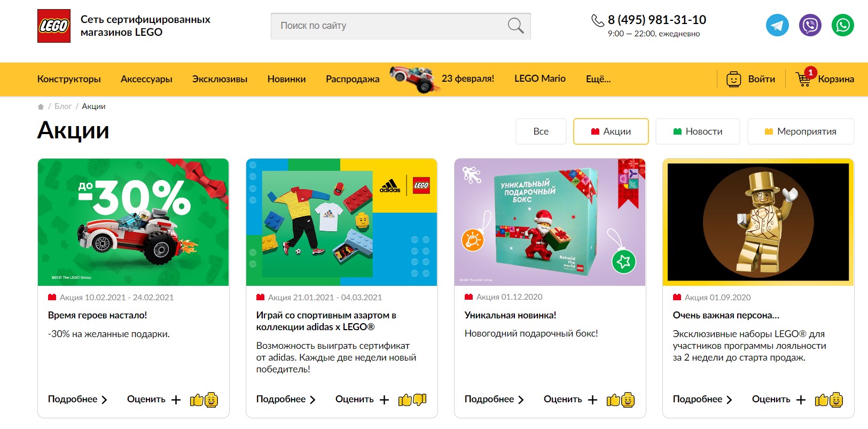Open the Конструкторы menu item

[x=69, y=79]
